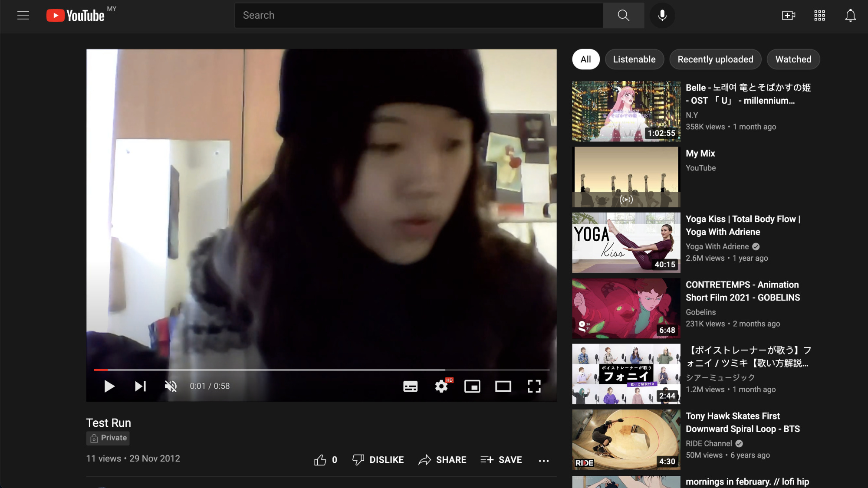This screenshot has height=488, width=868.
Task: Play the Test Run video
Action: point(109,386)
